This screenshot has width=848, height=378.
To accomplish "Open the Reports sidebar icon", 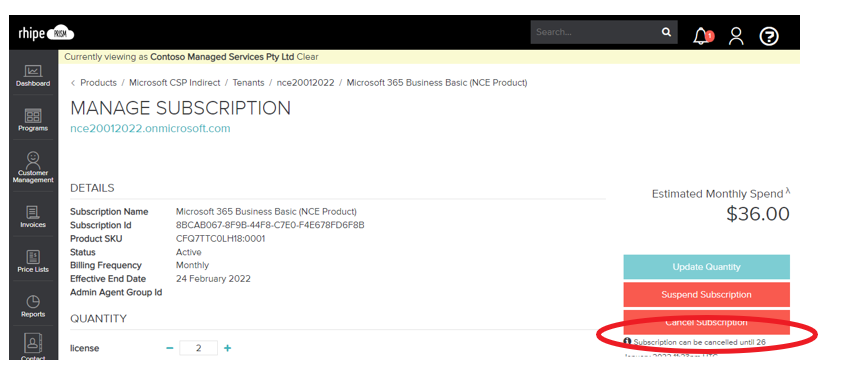I will tap(33, 306).
